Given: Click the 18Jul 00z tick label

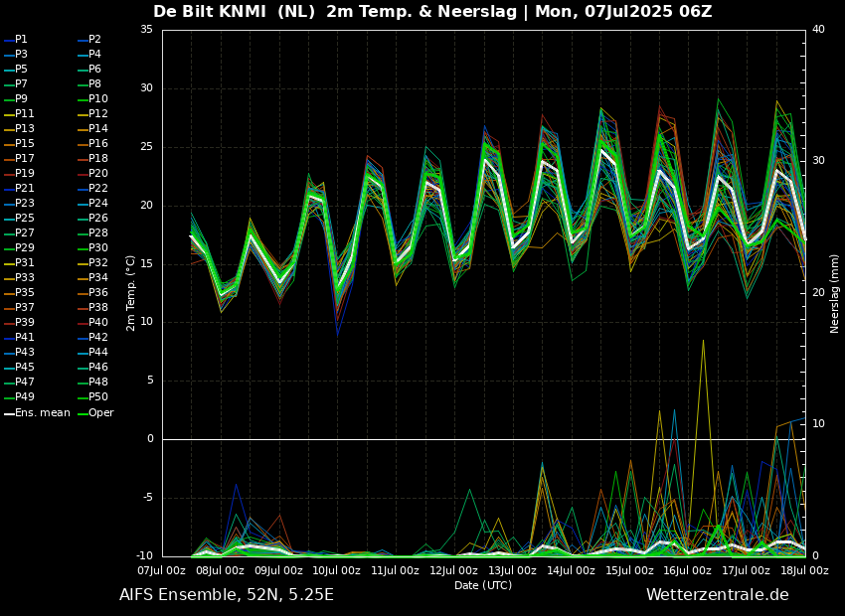Looking at the screenshot, I should pyautogui.click(x=803, y=571).
